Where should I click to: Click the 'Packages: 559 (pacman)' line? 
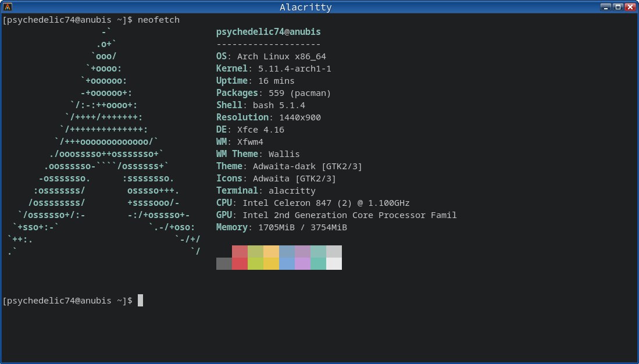[x=274, y=93]
